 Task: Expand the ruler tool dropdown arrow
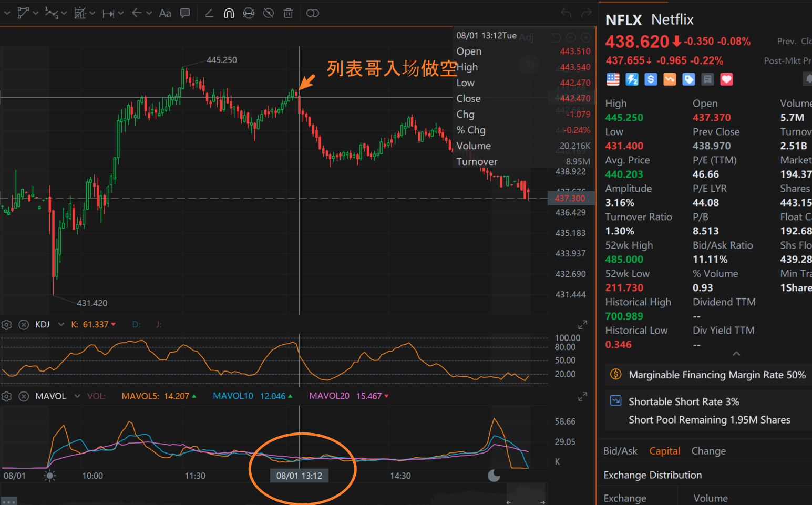point(92,13)
